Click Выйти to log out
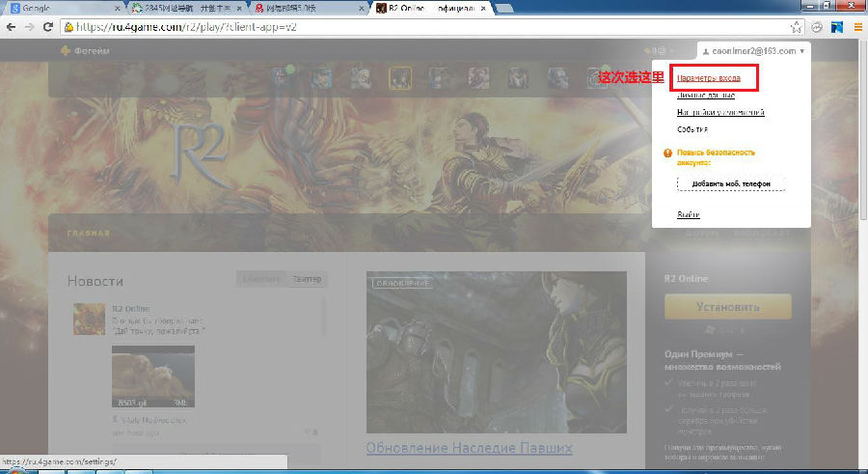 (688, 214)
